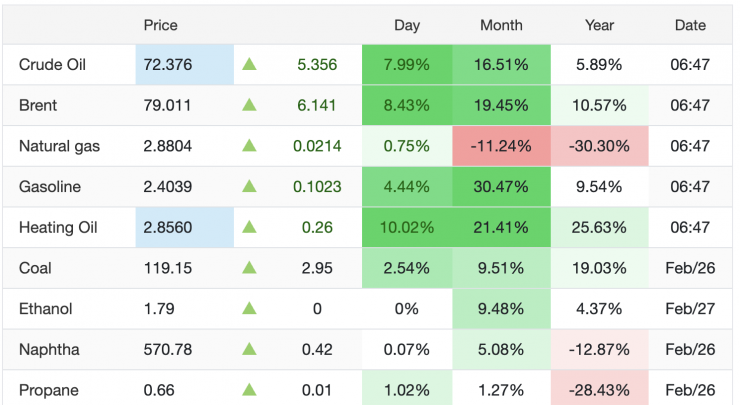Click the Gasoline row up arrow
This screenshot has width=740, height=405.
pos(249,187)
